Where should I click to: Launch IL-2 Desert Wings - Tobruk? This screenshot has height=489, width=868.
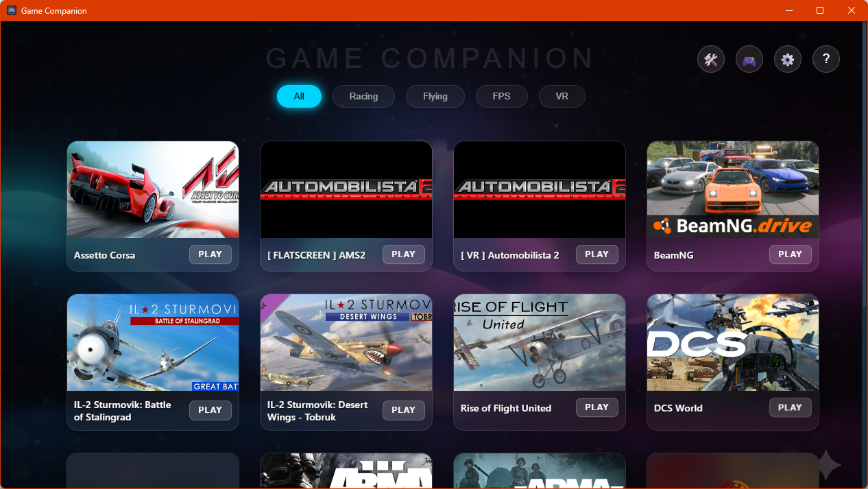point(403,410)
